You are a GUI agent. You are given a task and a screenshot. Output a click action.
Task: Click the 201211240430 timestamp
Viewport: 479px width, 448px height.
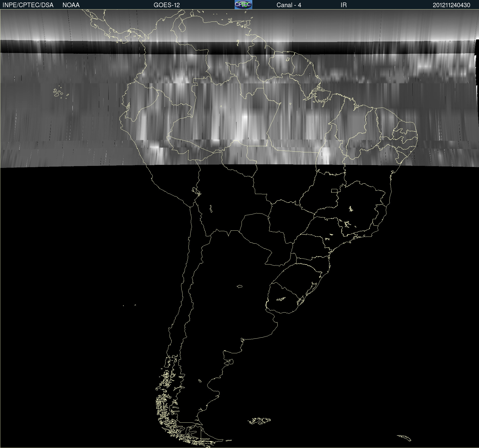point(451,5)
